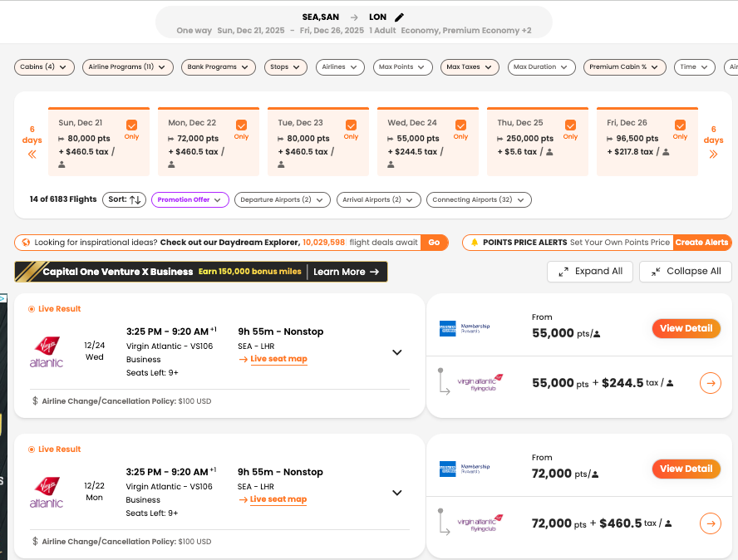738x560 pixels.
Task: Open the Time filter dropdown
Action: [x=694, y=66]
